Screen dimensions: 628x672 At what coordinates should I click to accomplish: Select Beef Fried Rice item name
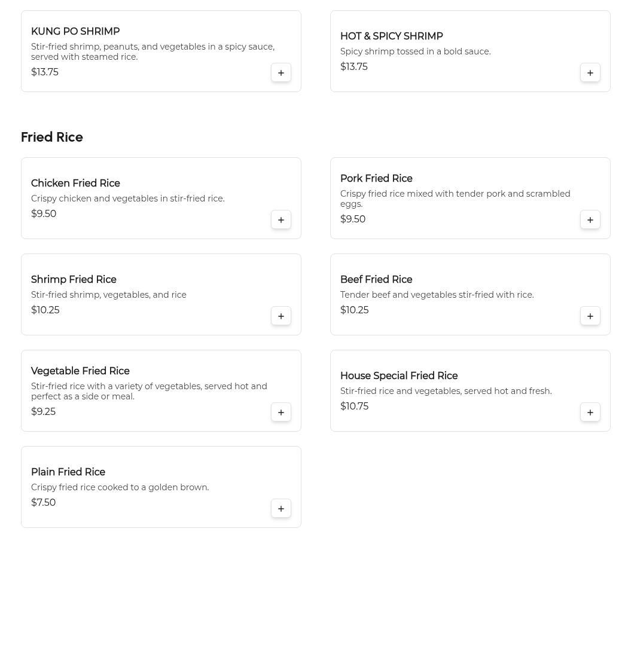pos(376,280)
